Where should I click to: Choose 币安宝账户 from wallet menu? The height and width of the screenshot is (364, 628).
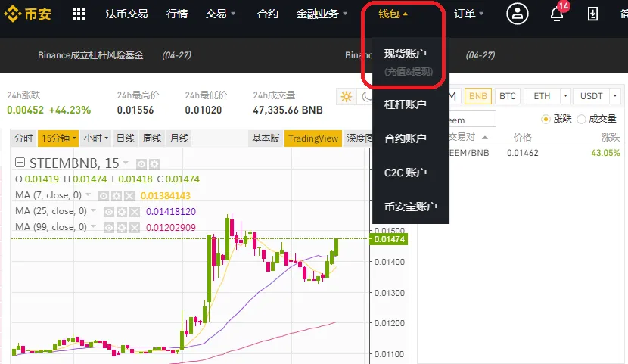point(411,207)
